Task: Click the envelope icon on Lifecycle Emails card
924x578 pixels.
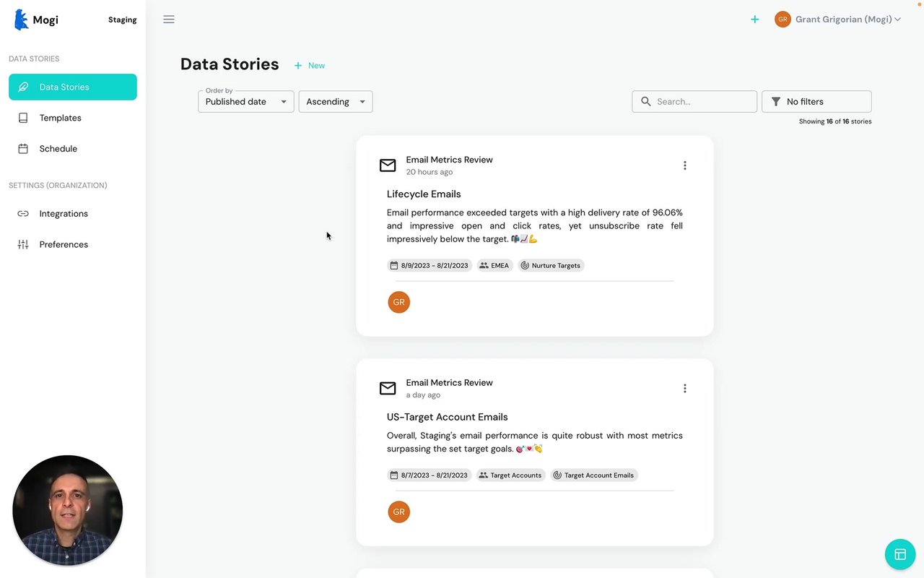Action: click(x=388, y=165)
